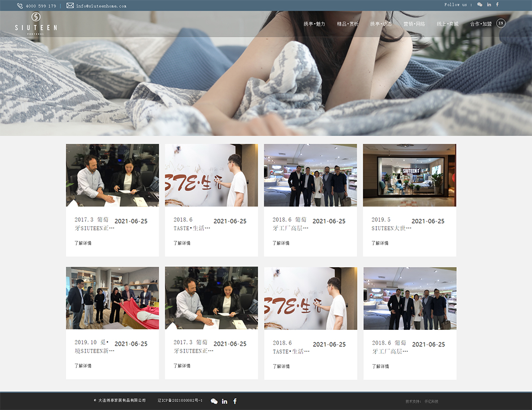Open LinkedIn from the top Follow us bar

(489, 4)
